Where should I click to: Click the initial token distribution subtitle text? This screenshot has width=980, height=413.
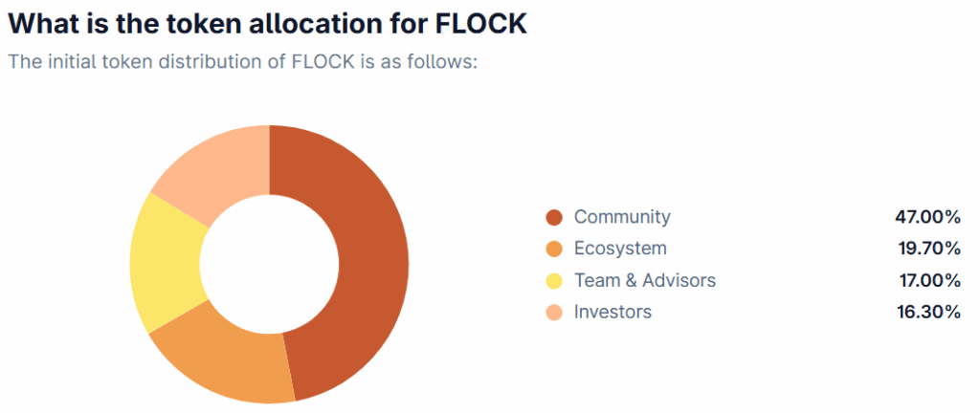[x=243, y=62]
